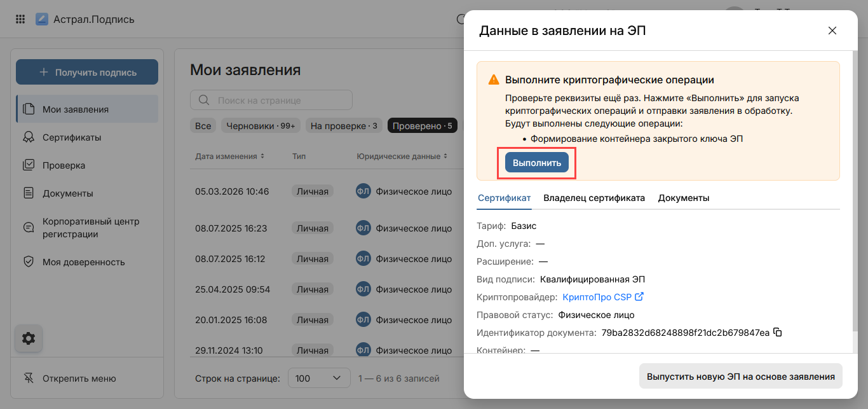868x409 pixels.
Task: Click the Моя доверенность shield icon
Action: pyautogui.click(x=29, y=262)
